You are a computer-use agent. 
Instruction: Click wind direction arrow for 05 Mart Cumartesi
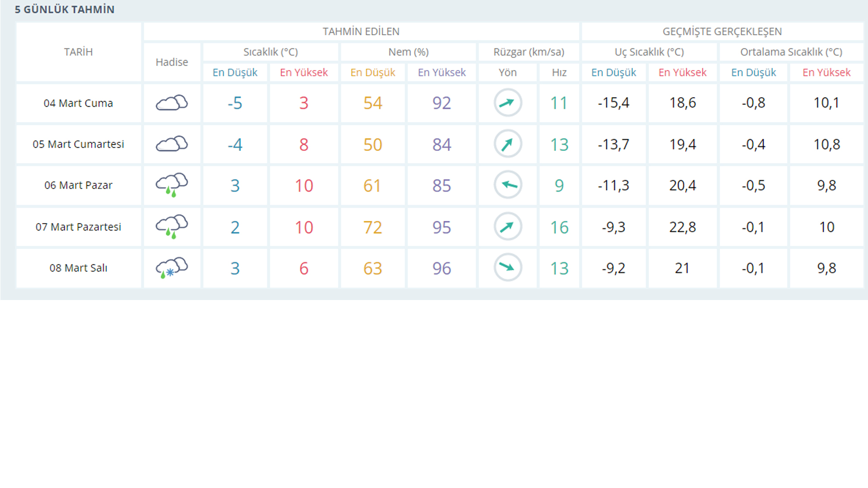tap(507, 144)
